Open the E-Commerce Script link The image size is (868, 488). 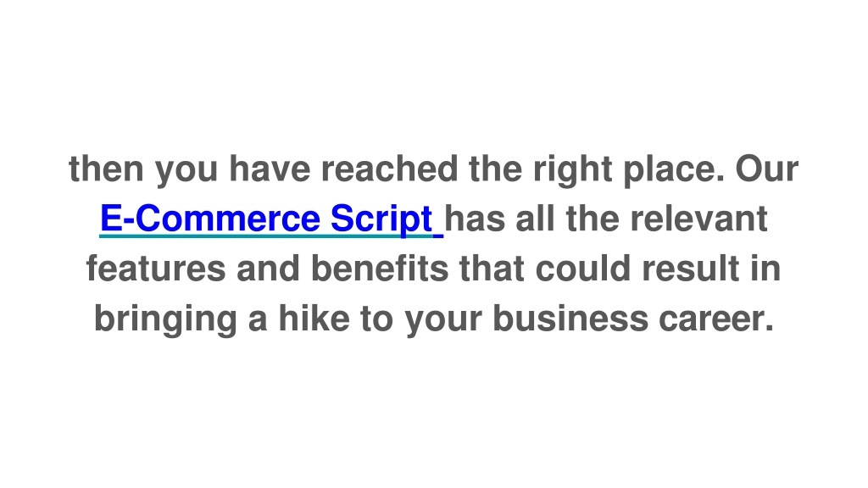coord(271,219)
